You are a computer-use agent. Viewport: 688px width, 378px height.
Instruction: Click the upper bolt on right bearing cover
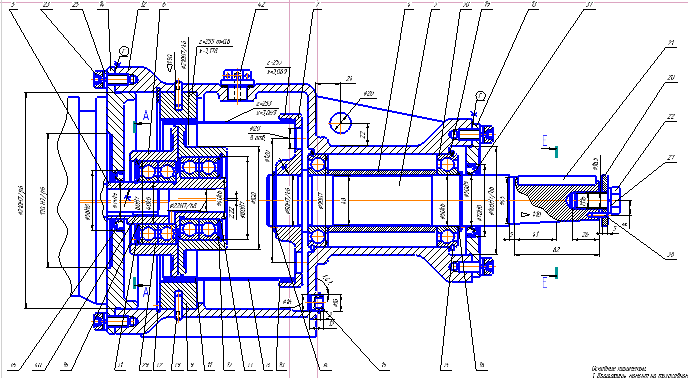pyautogui.click(x=473, y=134)
